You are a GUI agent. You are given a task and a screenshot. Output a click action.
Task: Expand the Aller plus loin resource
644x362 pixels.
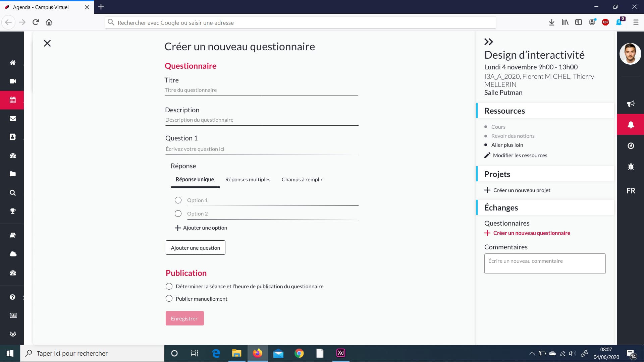point(507,145)
